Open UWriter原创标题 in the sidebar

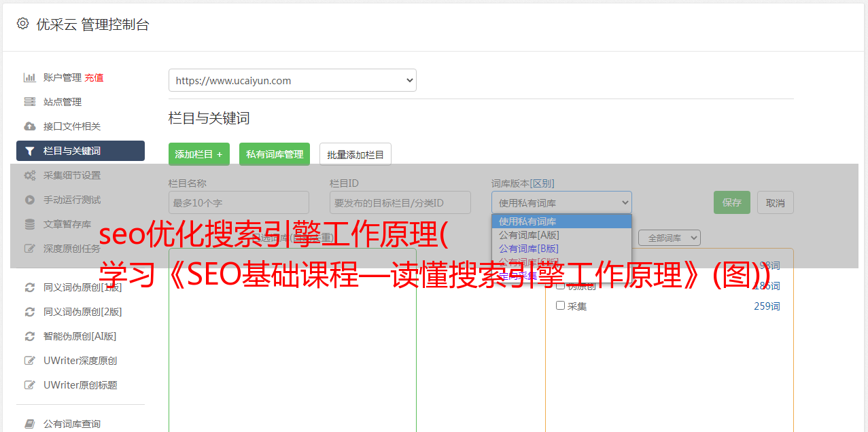click(x=80, y=385)
